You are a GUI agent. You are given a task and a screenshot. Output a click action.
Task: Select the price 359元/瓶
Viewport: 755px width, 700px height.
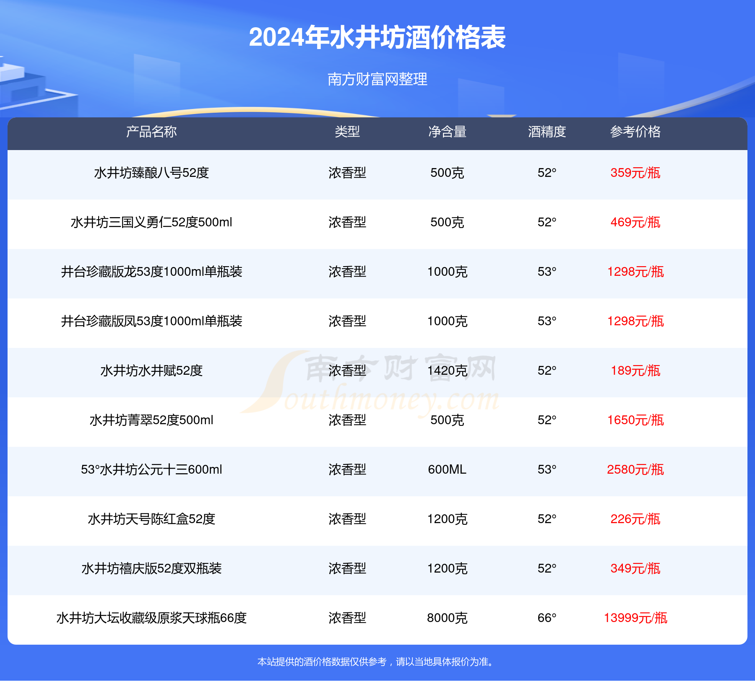click(635, 173)
